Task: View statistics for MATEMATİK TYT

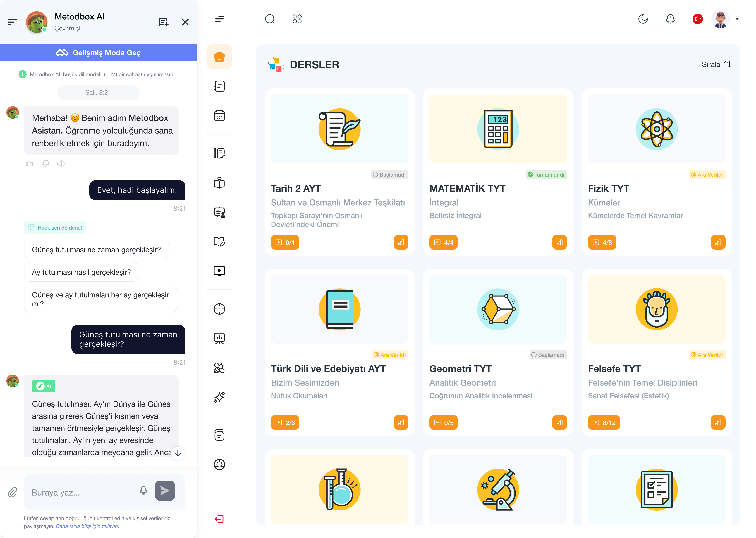Action: 559,242
